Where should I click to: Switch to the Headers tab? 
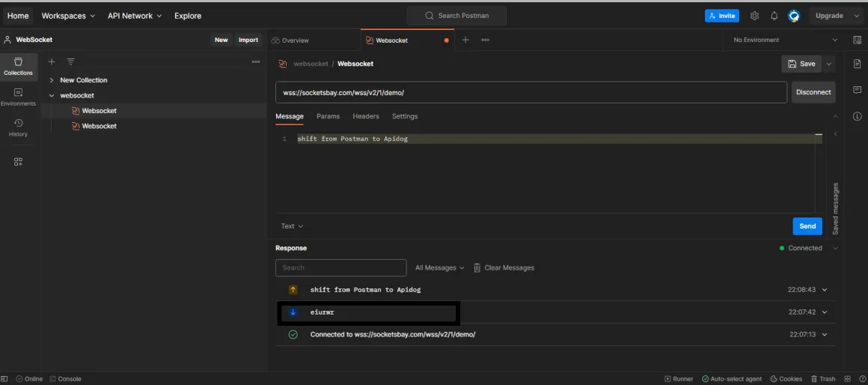(x=366, y=116)
